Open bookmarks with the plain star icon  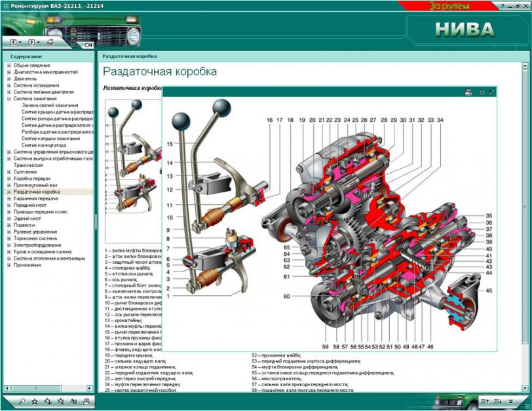tap(35, 402)
